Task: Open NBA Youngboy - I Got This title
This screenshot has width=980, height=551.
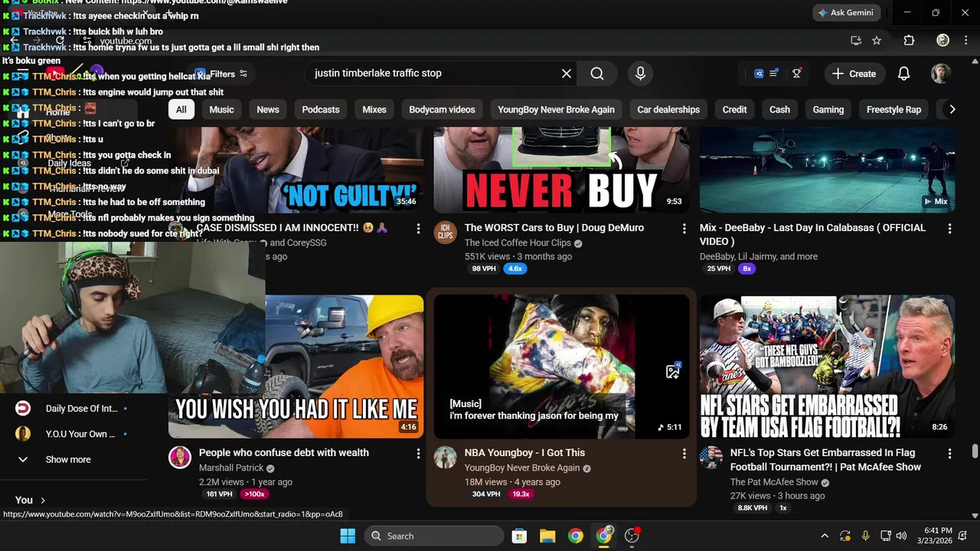Action: click(x=524, y=453)
